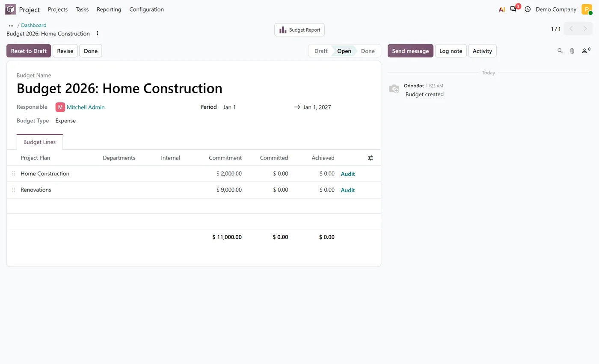Click the breadcrumb ellipsis icon
The height and width of the screenshot is (364, 599).
[11, 25]
